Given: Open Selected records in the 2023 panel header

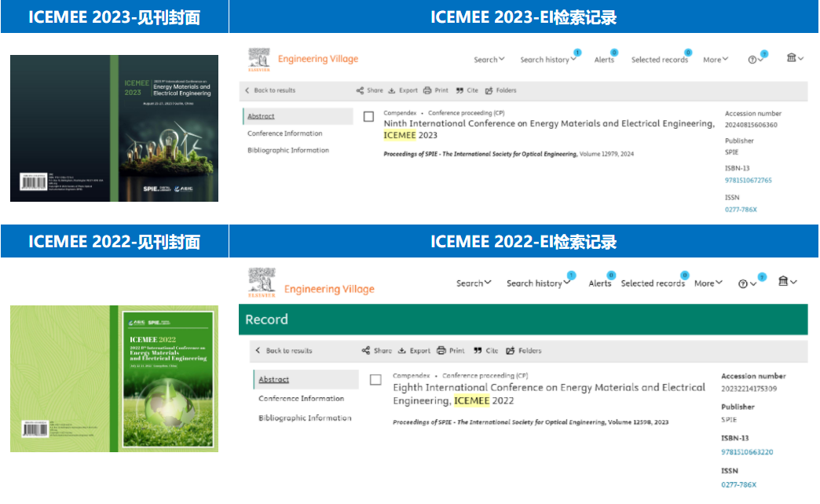Looking at the screenshot, I should click(x=660, y=60).
